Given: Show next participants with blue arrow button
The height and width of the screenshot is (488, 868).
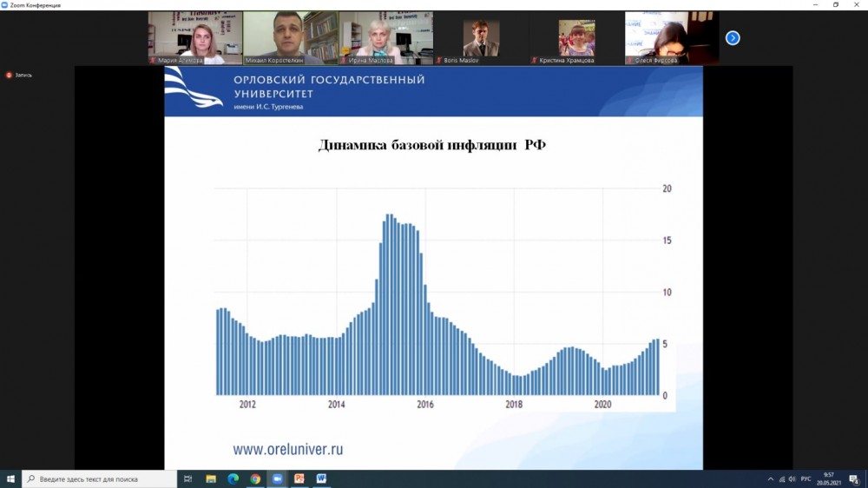Looking at the screenshot, I should click(733, 38).
